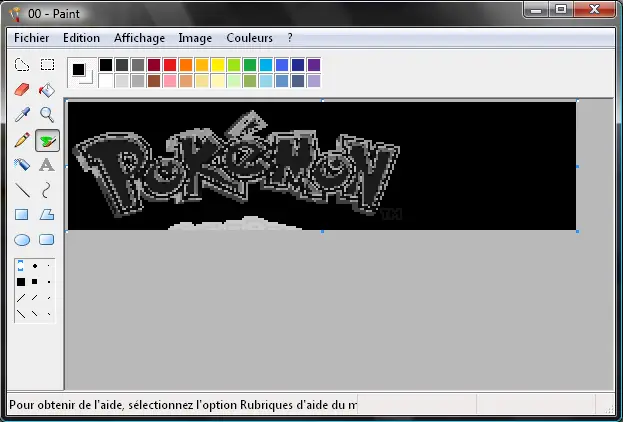Select the Brush tool
This screenshot has height=422, width=623.
pyautogui.click(x=47, y=140)
